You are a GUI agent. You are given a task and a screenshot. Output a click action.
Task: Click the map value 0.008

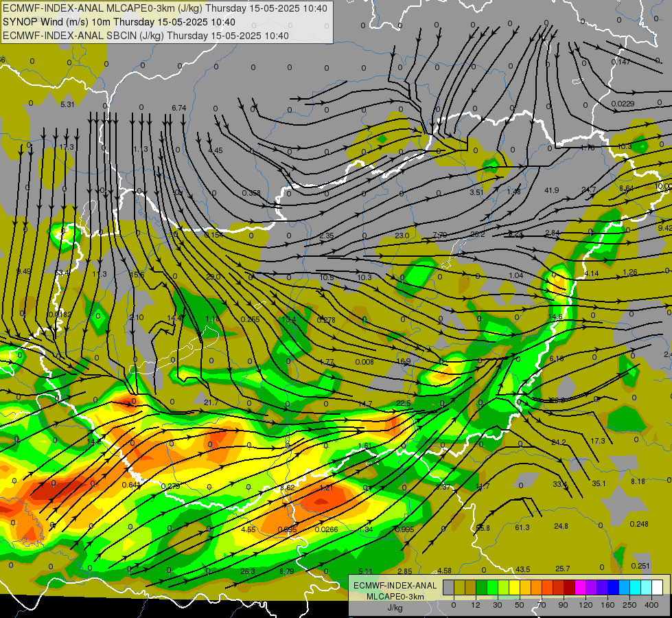pos(364,362)
